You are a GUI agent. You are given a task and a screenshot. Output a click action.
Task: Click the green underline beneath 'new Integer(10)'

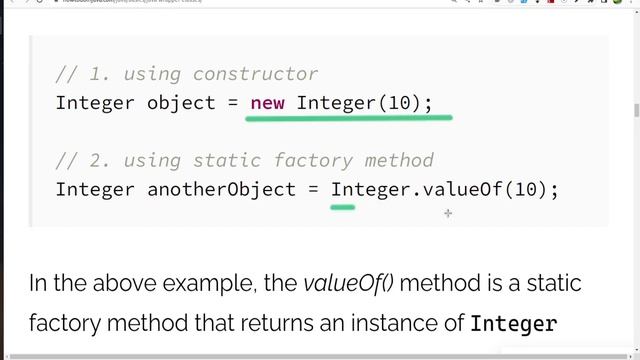349,118
